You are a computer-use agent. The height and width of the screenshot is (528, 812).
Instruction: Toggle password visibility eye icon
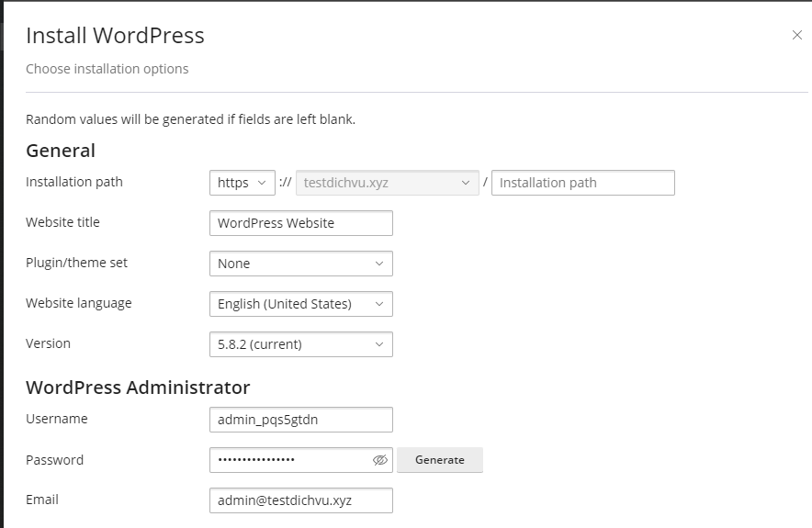pos(380,460)
